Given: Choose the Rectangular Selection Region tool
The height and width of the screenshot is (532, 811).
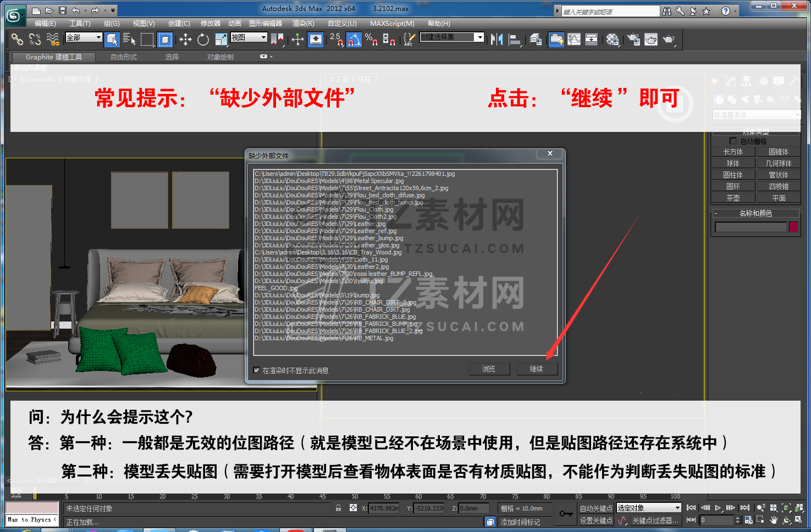Looking at the screenshot, I should (147, 39).
